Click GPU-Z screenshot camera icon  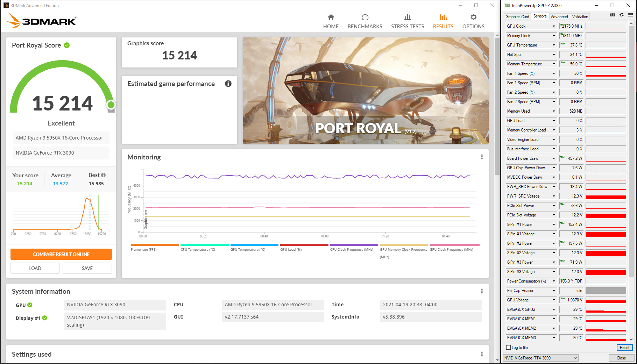[612, 15]
